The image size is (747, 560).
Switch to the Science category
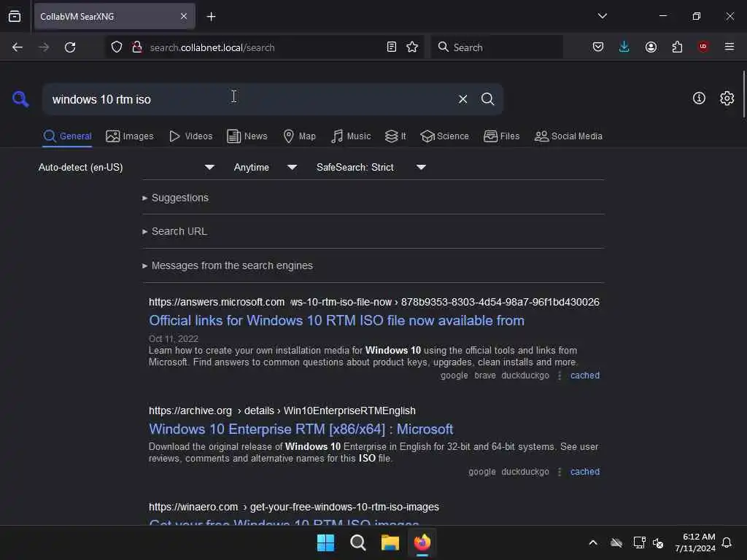coord(444,136)
